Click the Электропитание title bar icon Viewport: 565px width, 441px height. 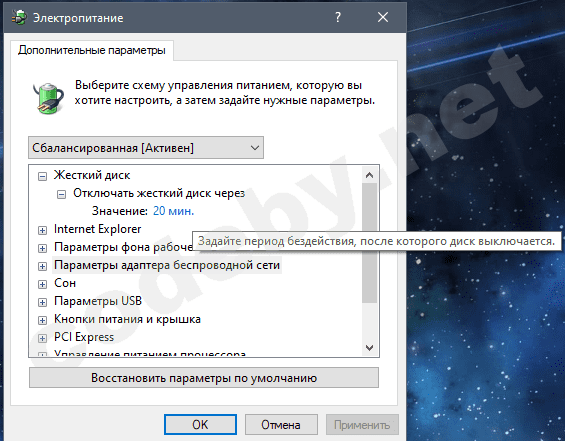tap(19, 17)
